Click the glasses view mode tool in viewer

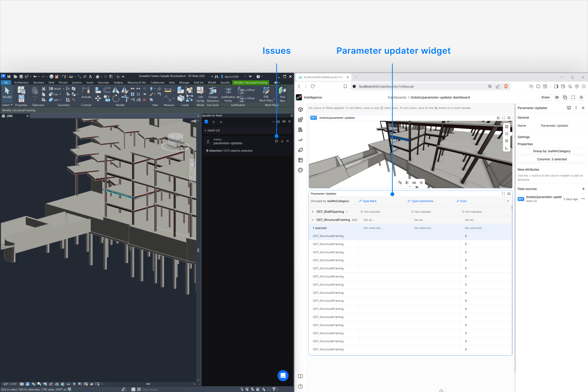pos(414,183)
